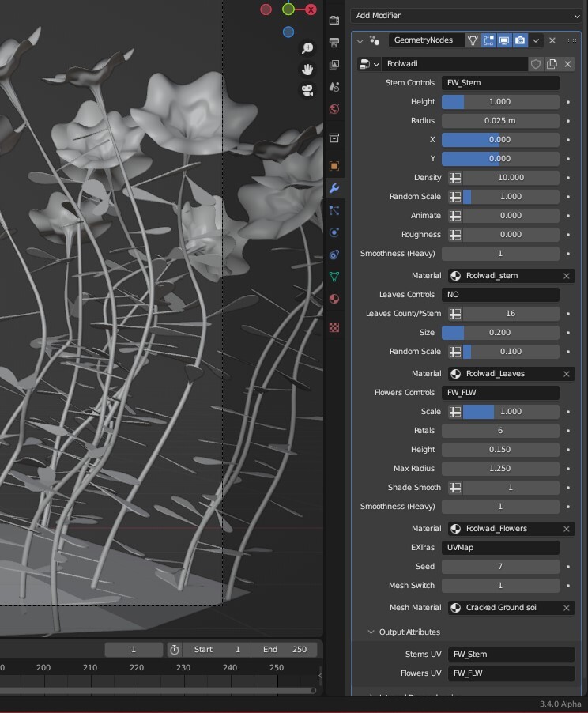Screen dimensions: 588x713
Task: Toggle fake user shield for Foolwadi
Action: tap(536, 64)
